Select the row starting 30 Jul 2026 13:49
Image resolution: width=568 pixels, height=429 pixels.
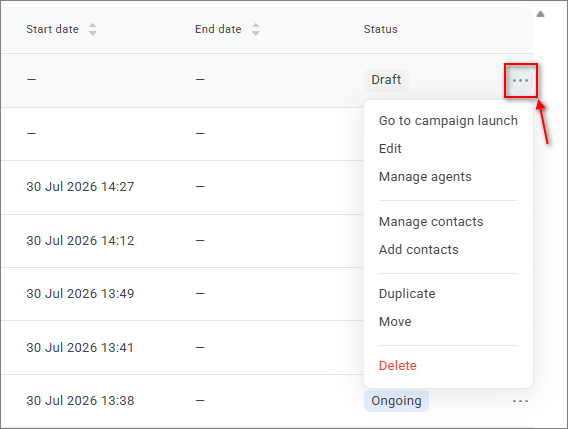pos(182,294)
